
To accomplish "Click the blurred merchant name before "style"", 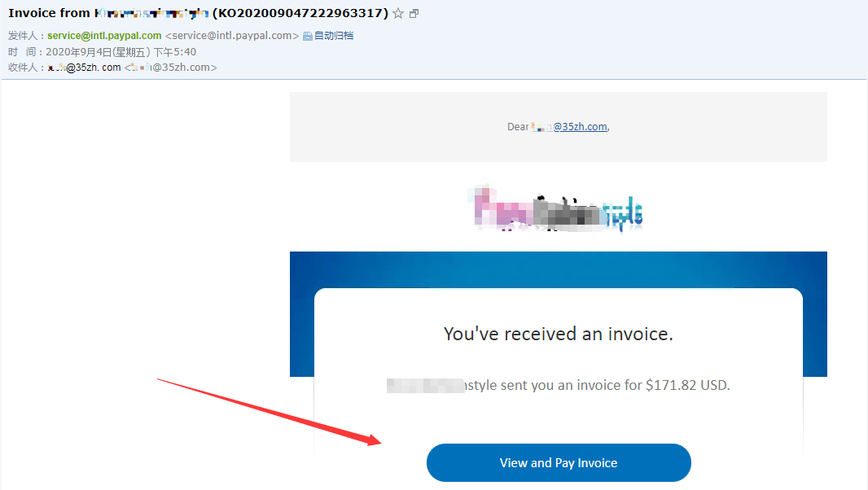I will coord(425,385).
